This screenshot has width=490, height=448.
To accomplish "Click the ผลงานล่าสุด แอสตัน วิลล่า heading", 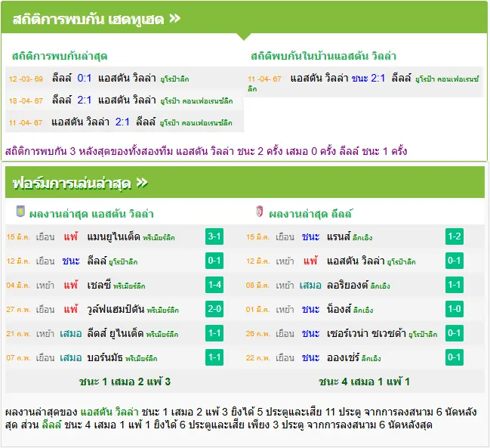I will click(91, 214).
